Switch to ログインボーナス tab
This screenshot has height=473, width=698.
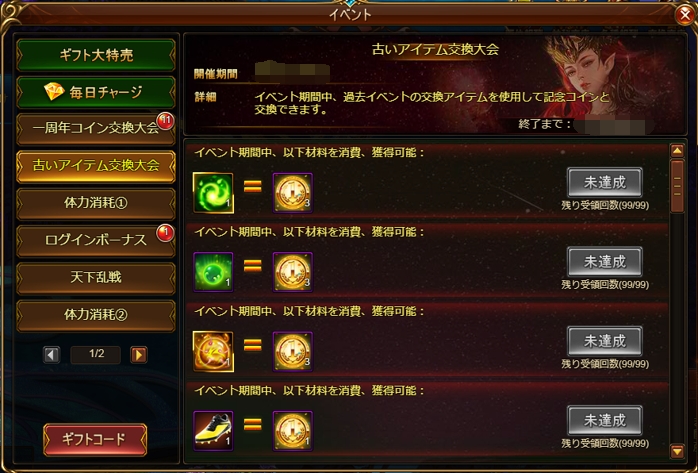click(96, 240)
